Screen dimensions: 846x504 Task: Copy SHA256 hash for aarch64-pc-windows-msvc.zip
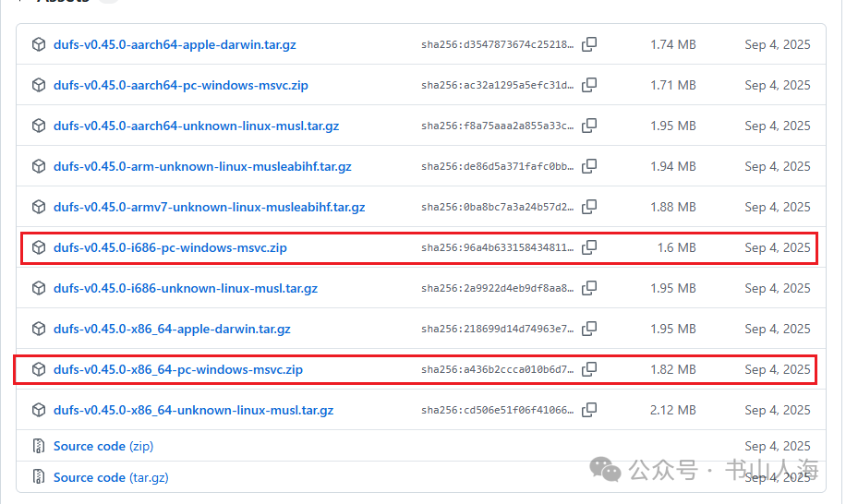(589, 85)
